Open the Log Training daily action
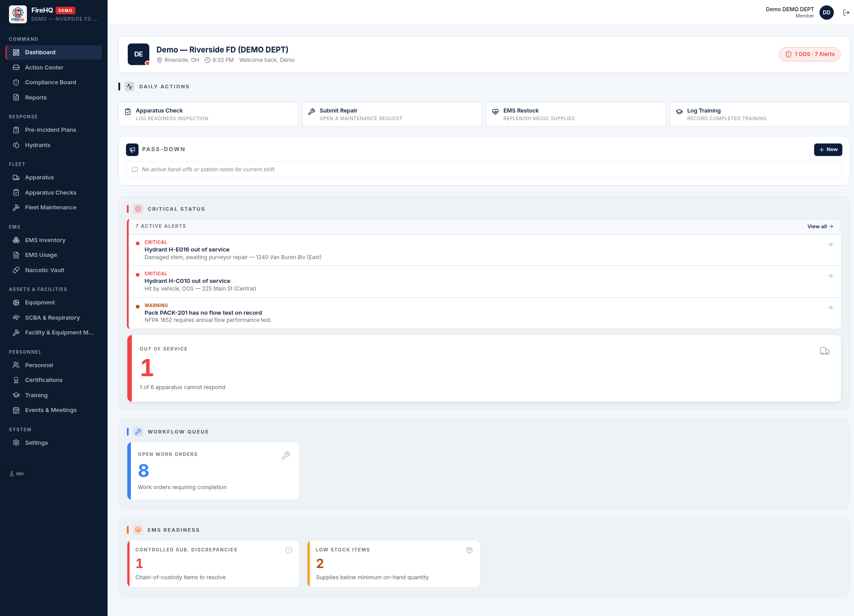 pyautogui.click(x=760, y=114)
